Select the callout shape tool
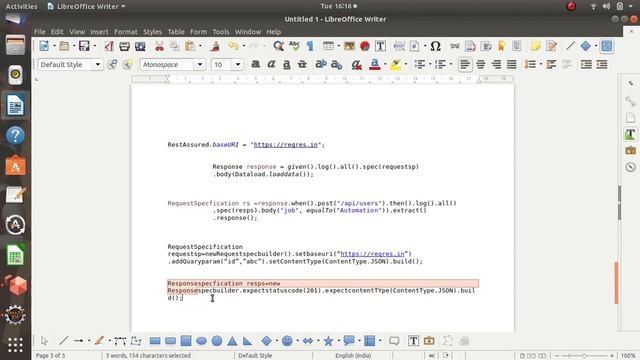Viewport: 640px width, 360px height. coord(349,341)
